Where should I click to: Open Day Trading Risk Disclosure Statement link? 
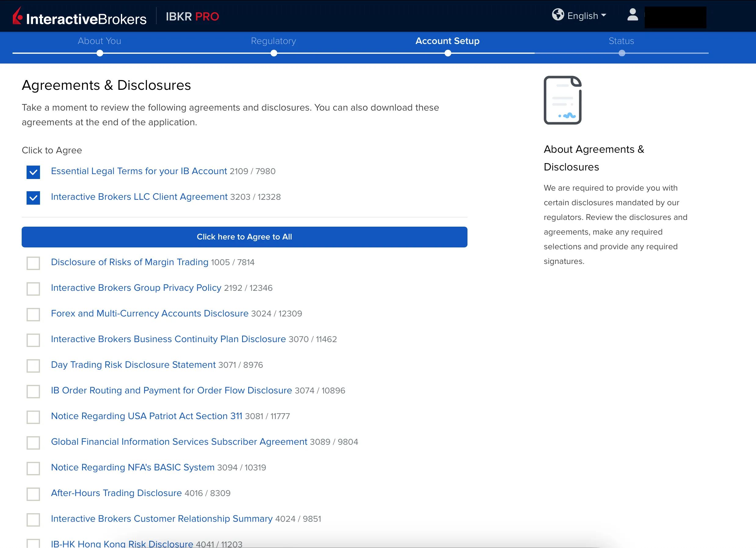point(133,365)
